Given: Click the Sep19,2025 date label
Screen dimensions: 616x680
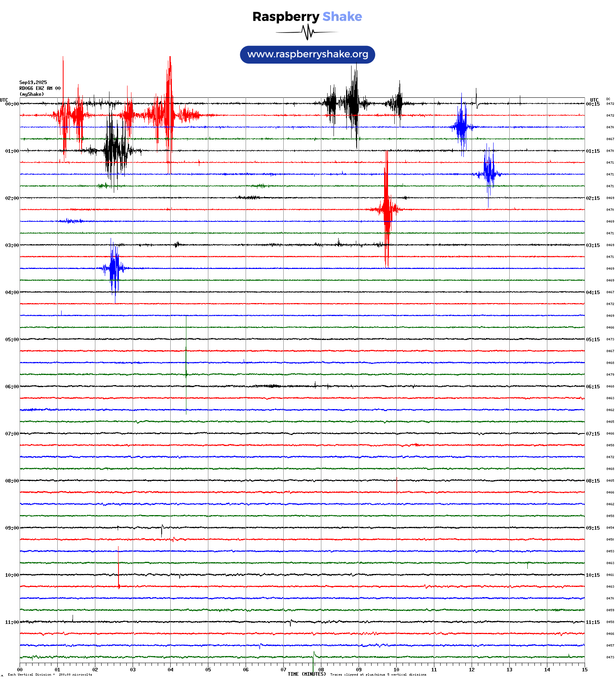Looking at the screenshot, I should click(x=33, y=82).
